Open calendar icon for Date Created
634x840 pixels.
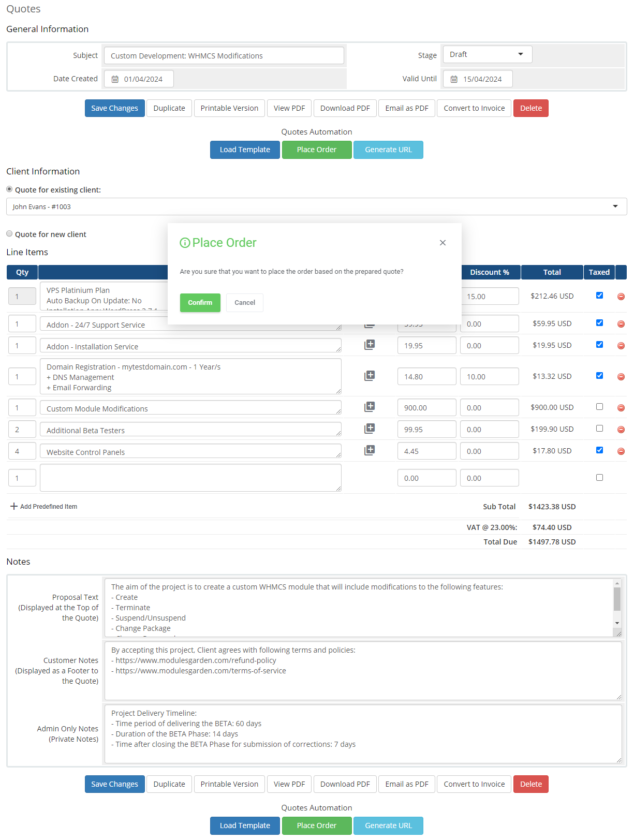point(115,79)
